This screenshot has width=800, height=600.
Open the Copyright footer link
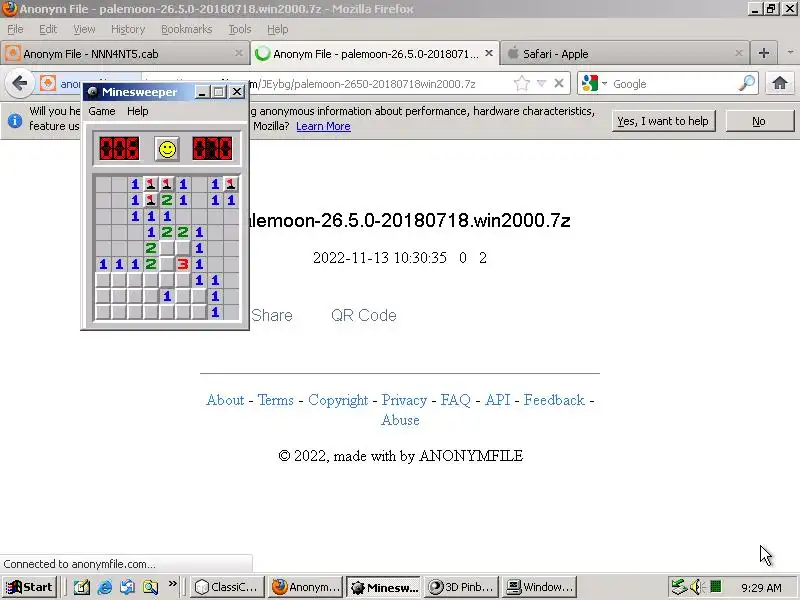click(x=338, y=400)
